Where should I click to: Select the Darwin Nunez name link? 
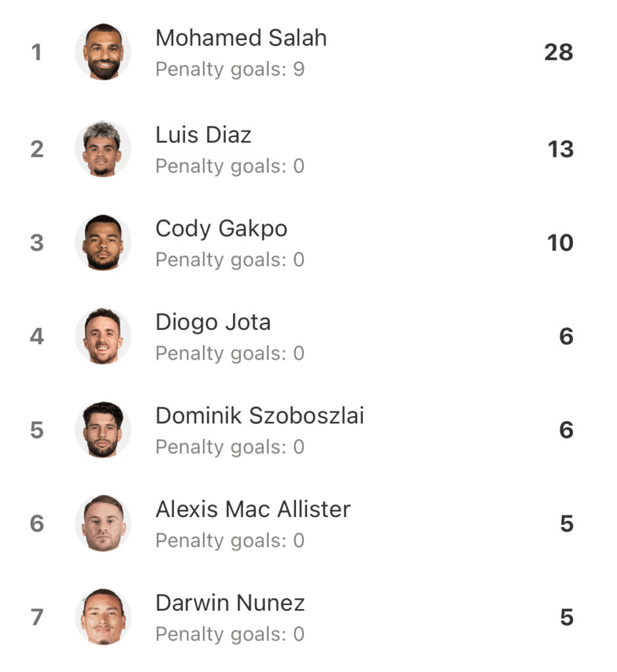[x=230, y=602]
